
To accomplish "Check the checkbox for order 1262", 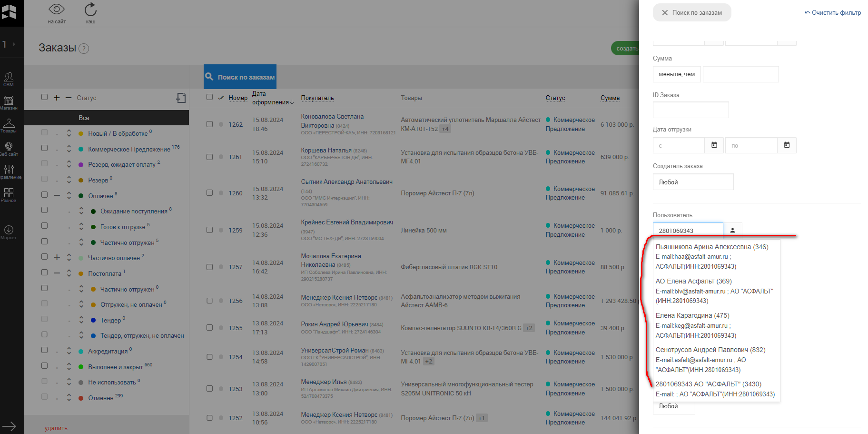I will coord(209,124).
